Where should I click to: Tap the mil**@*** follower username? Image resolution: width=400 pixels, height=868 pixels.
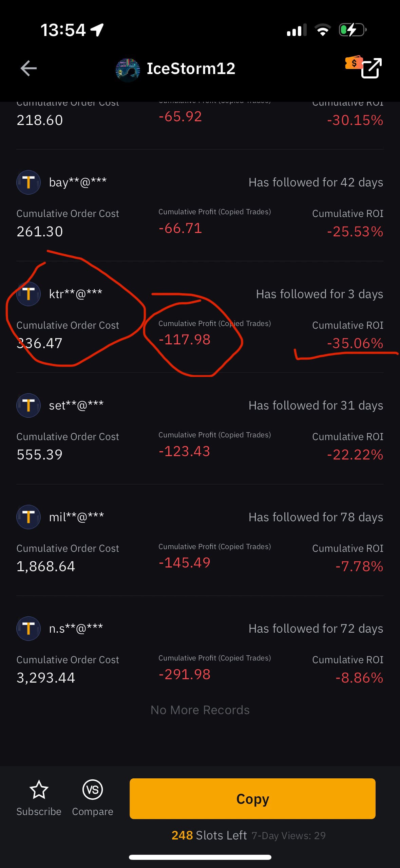point(76,517)
